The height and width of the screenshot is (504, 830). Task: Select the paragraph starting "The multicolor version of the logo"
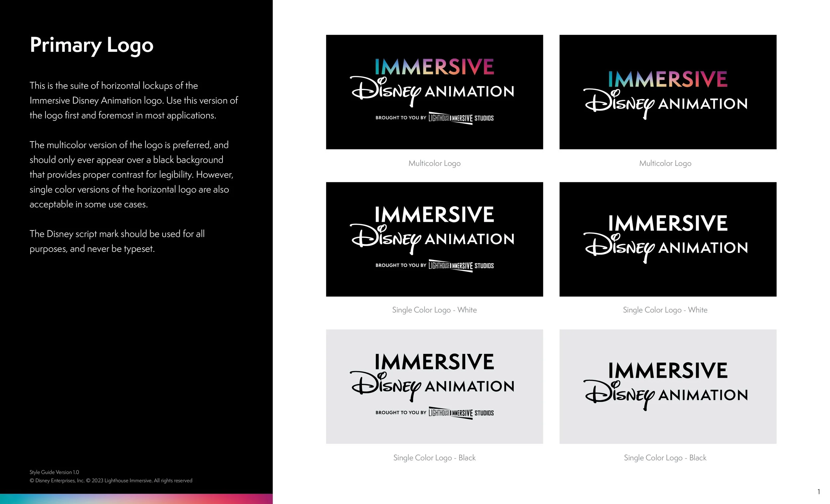click(x=131, y=175)
